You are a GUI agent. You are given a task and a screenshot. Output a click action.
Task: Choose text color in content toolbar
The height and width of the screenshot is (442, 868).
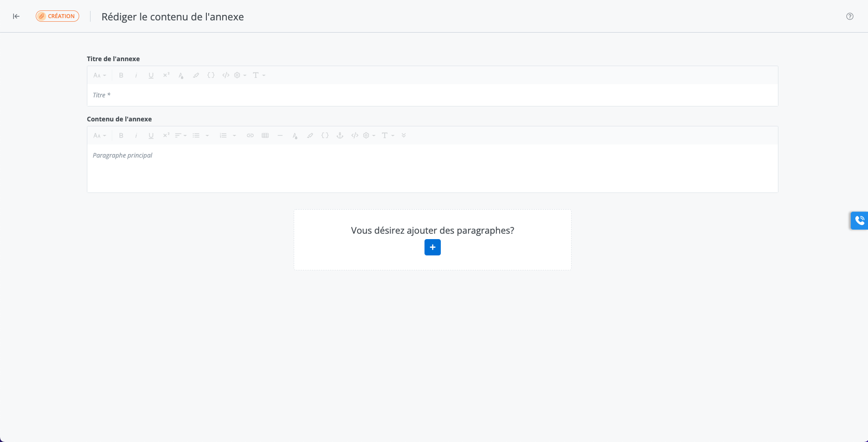coord(295,135)
